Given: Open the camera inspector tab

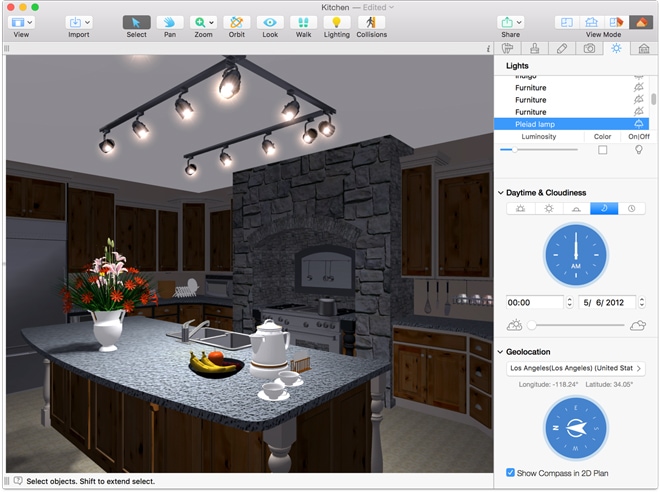Looking at the screenshot, I should tap(589, 48).
